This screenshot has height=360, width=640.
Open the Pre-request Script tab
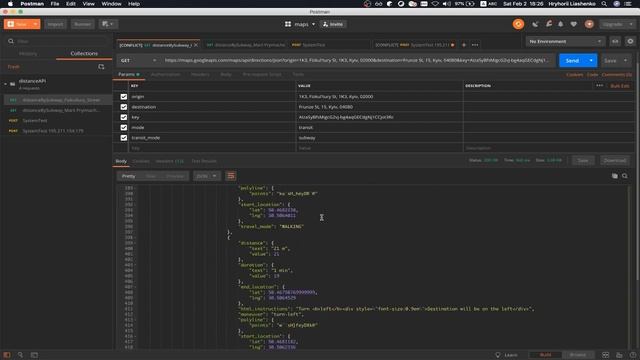262,75
